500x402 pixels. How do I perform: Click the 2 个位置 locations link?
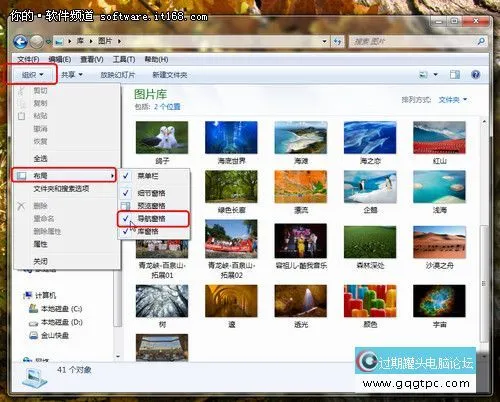pos(167,107)
